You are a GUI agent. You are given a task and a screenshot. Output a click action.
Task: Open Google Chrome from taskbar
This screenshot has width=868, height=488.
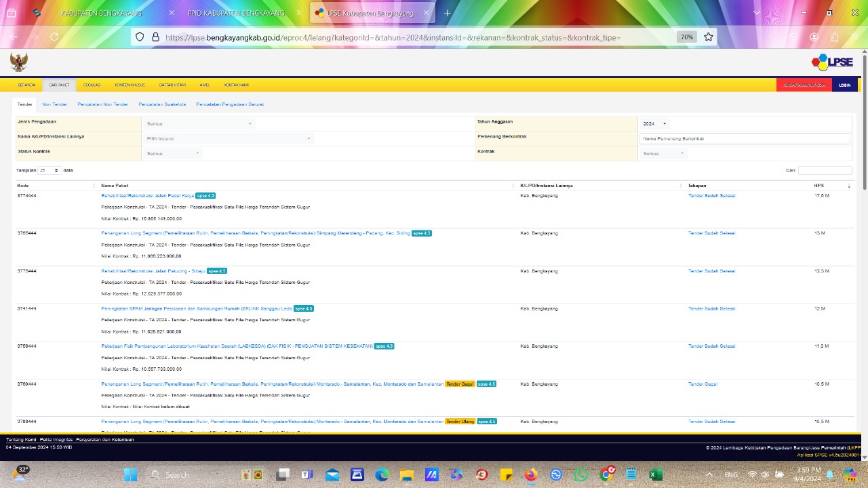[607, 474]
